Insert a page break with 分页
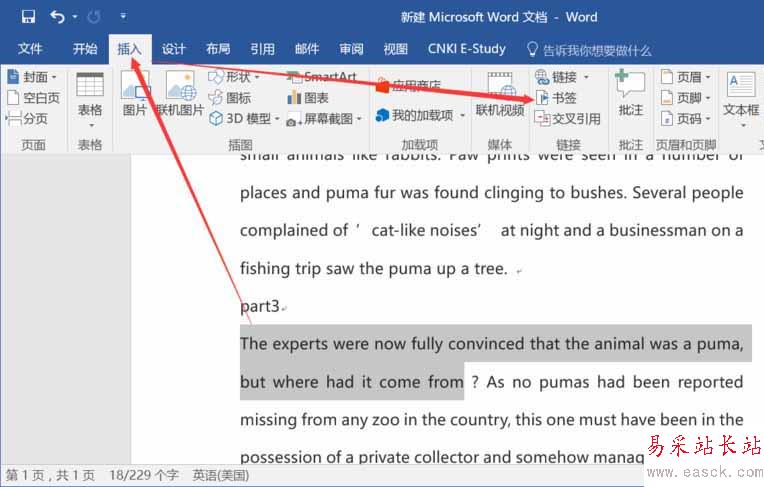 27,118
